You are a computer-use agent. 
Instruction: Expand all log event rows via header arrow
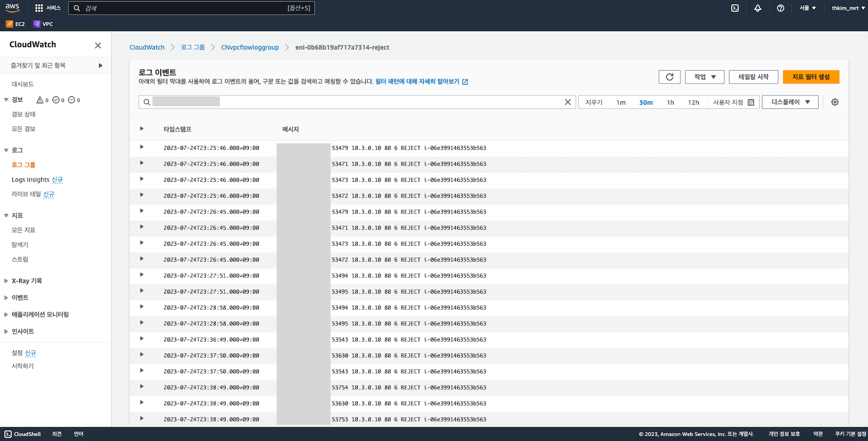[142, 129]
